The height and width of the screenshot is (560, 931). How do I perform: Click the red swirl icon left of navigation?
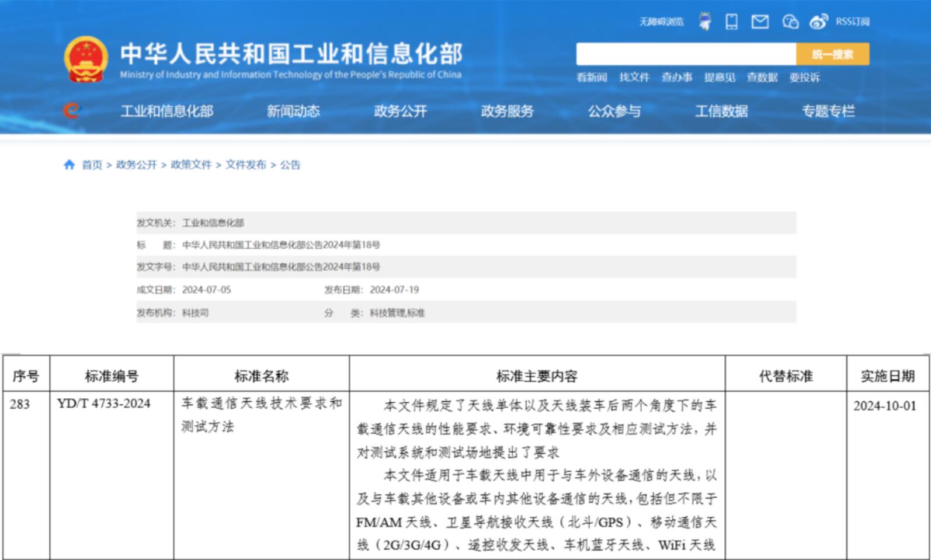(x=71, y=110)
